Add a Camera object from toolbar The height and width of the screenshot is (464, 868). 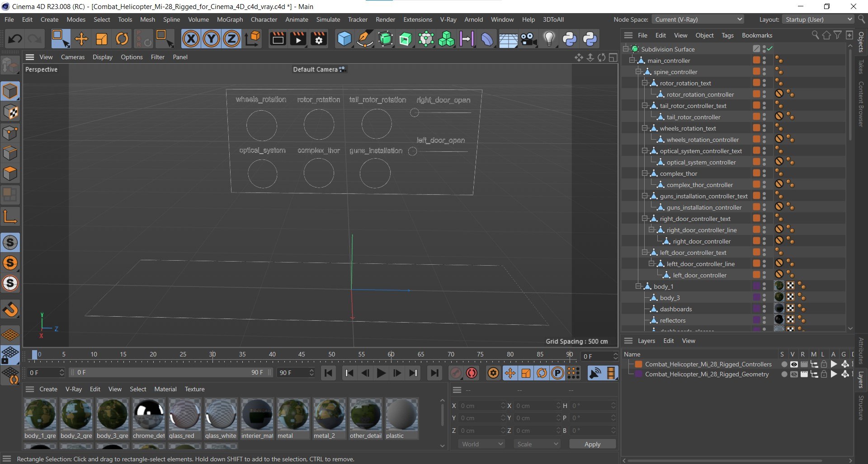point(528,39)
